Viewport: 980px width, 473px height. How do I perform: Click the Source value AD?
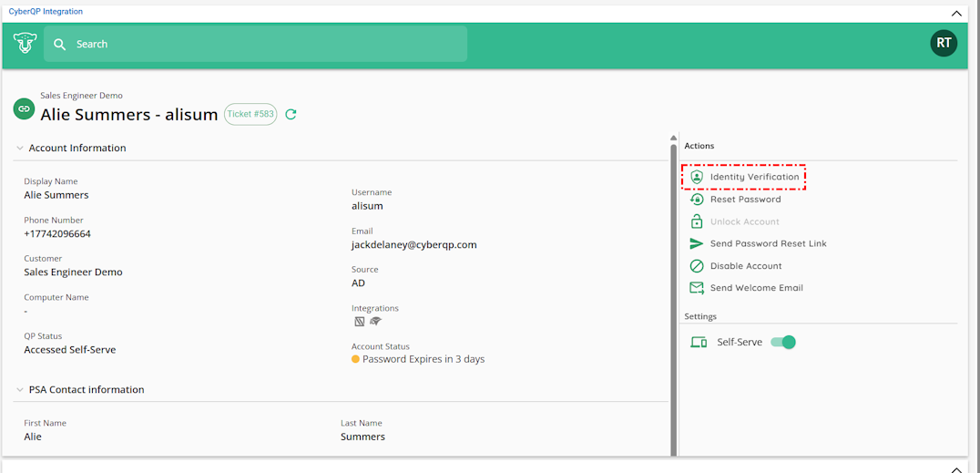[x=358, y=283]
